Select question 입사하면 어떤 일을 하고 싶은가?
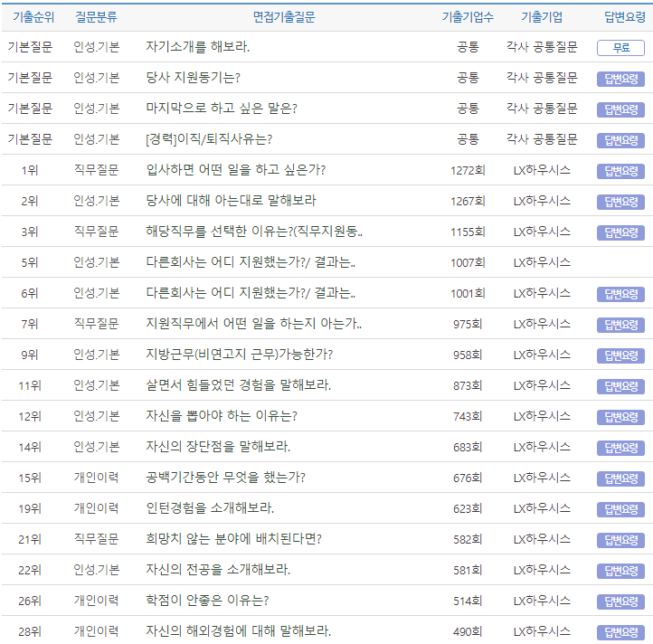 (x=235, y=170)
